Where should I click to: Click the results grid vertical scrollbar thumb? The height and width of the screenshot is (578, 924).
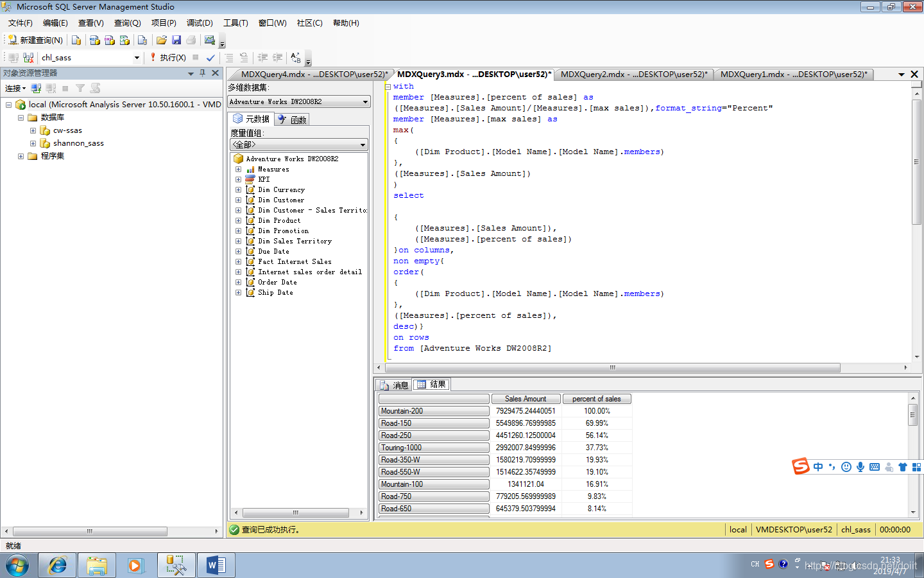click(913, 416)
